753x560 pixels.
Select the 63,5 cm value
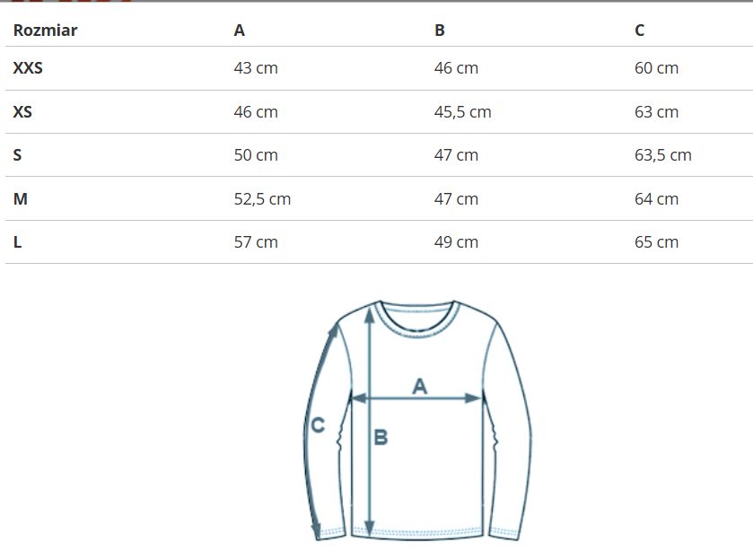(x=662, y=155)
